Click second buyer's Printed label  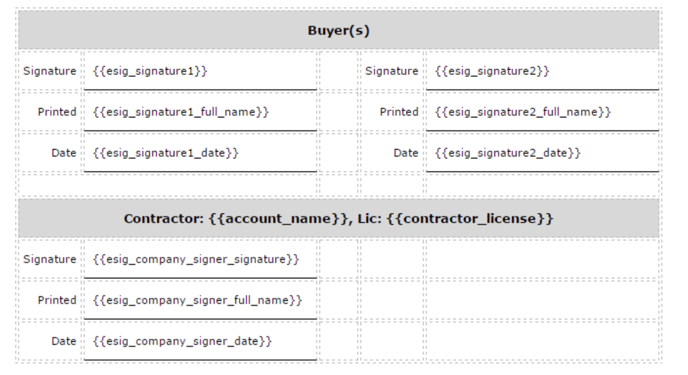tap(399, 112)
